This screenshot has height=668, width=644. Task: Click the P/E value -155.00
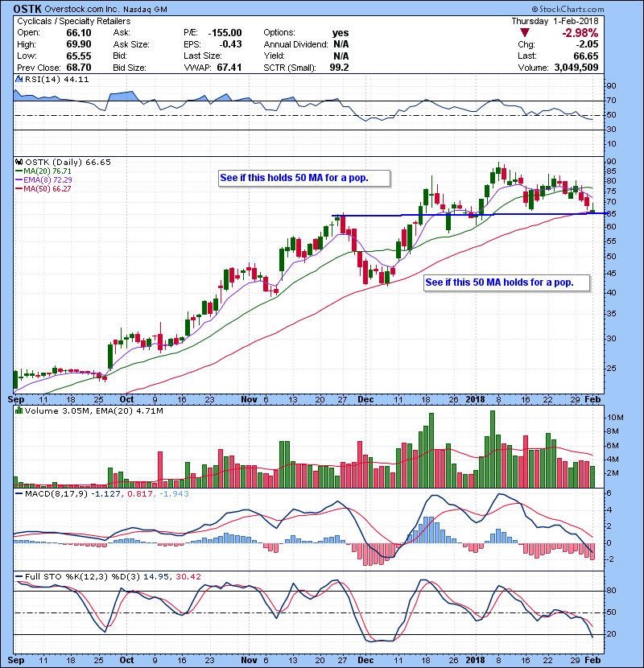(225, 33)
